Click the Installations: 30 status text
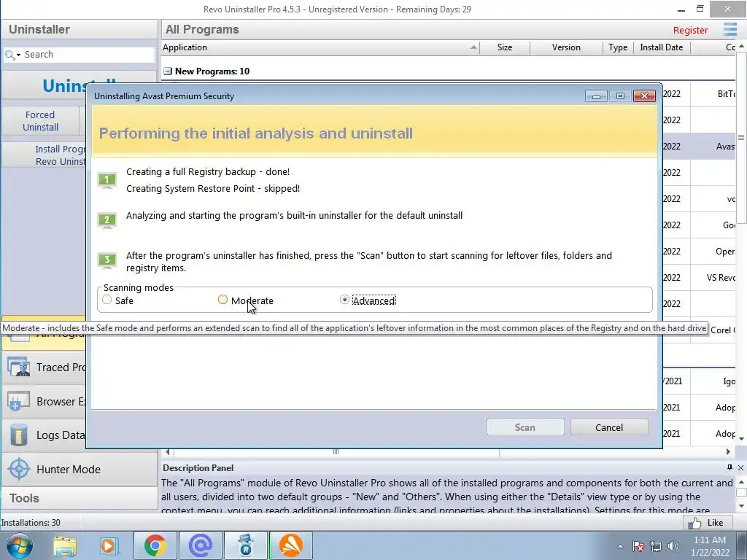747x560 pixels. pos(31,523)
